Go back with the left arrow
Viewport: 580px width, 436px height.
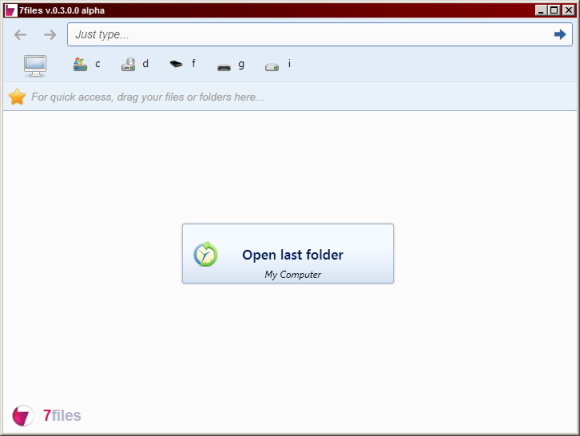tap(20, 35)
